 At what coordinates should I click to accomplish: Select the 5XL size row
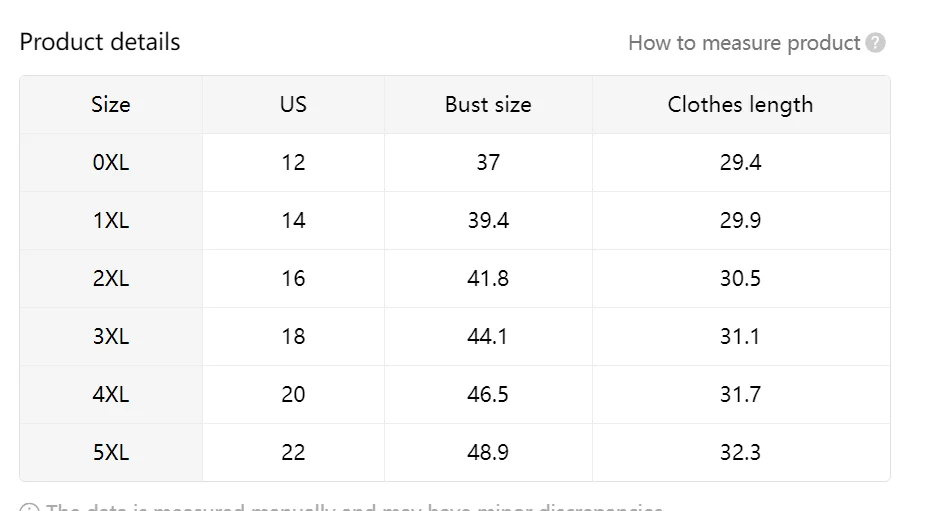pyautogui.click(x=110, y=453)
